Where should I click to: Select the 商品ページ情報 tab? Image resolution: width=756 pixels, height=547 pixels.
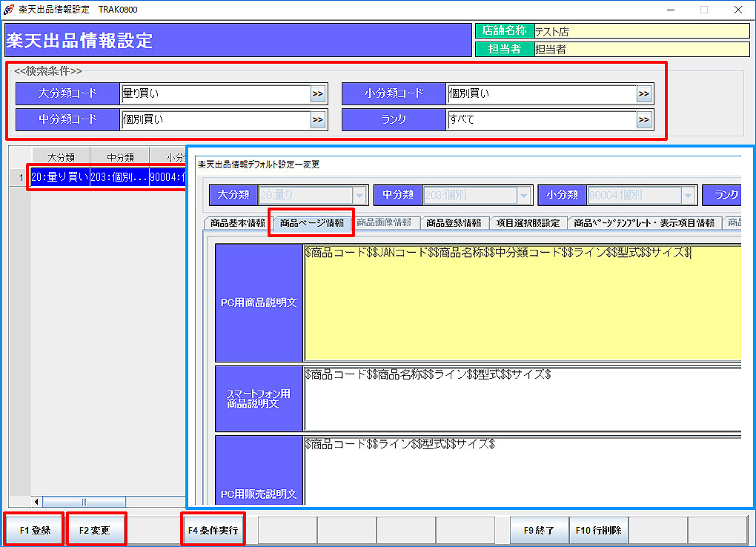coord(311,222)
